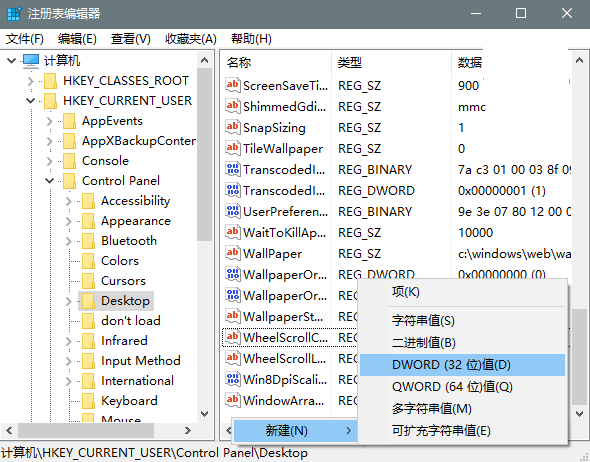This screenshot has height=462, width=590.
Task: Select the don't load key
Action: point(131,321)
